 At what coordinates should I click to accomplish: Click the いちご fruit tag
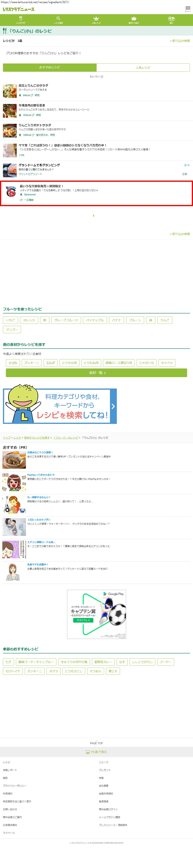[10, 320]
